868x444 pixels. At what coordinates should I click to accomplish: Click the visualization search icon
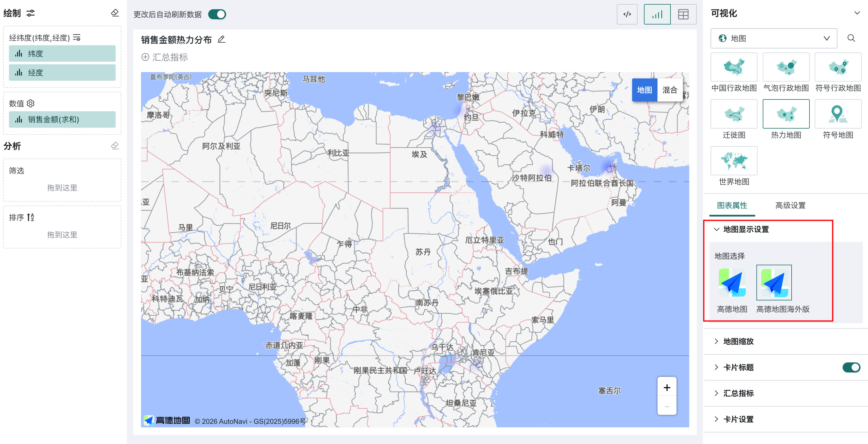pos(851,38)
